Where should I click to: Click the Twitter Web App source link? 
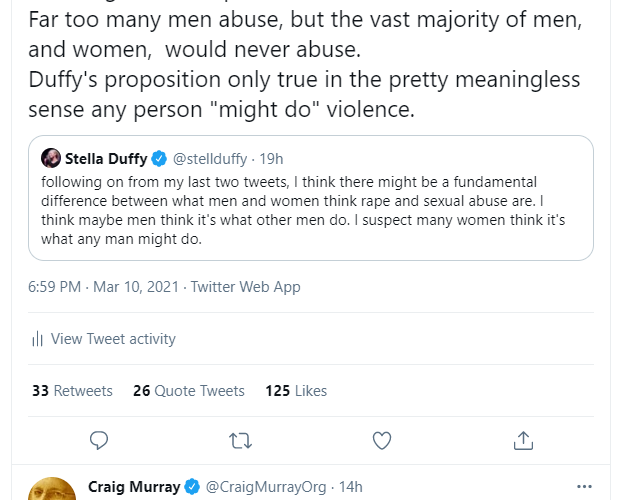(245, 287)
